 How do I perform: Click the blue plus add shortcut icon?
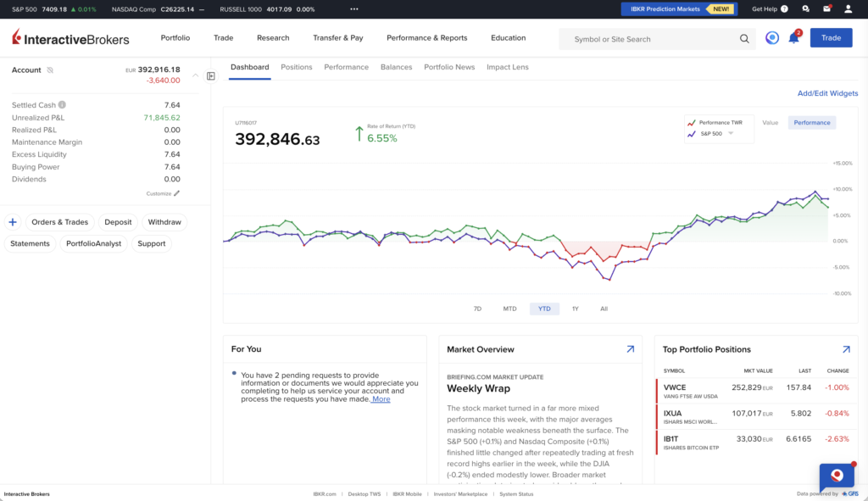tap(13, 222)
